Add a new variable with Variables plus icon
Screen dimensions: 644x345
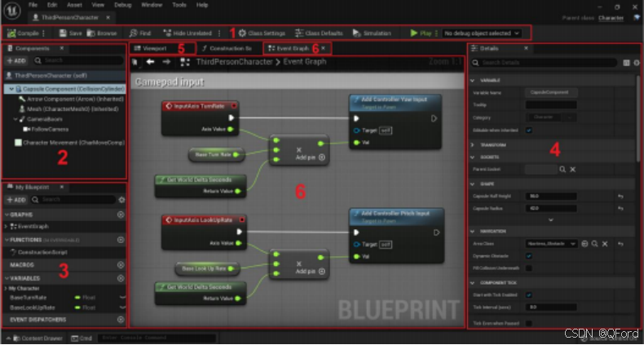click(x=121, y=278)
